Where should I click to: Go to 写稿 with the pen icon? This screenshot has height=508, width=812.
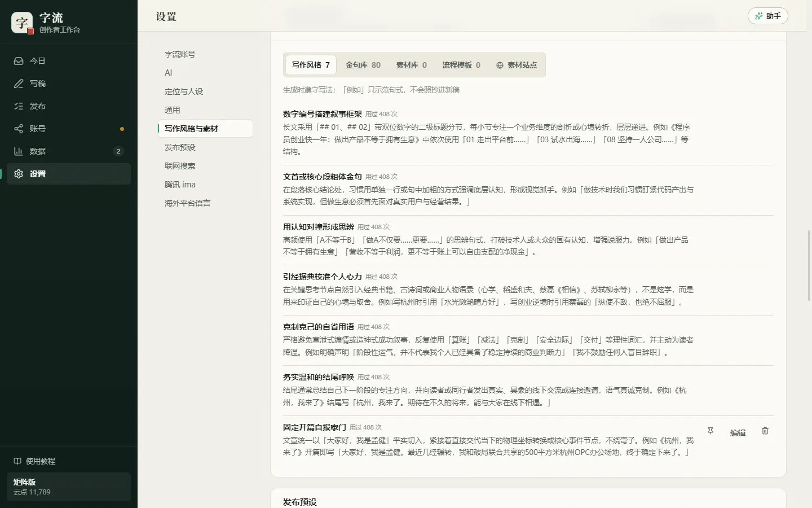[69, 84]
